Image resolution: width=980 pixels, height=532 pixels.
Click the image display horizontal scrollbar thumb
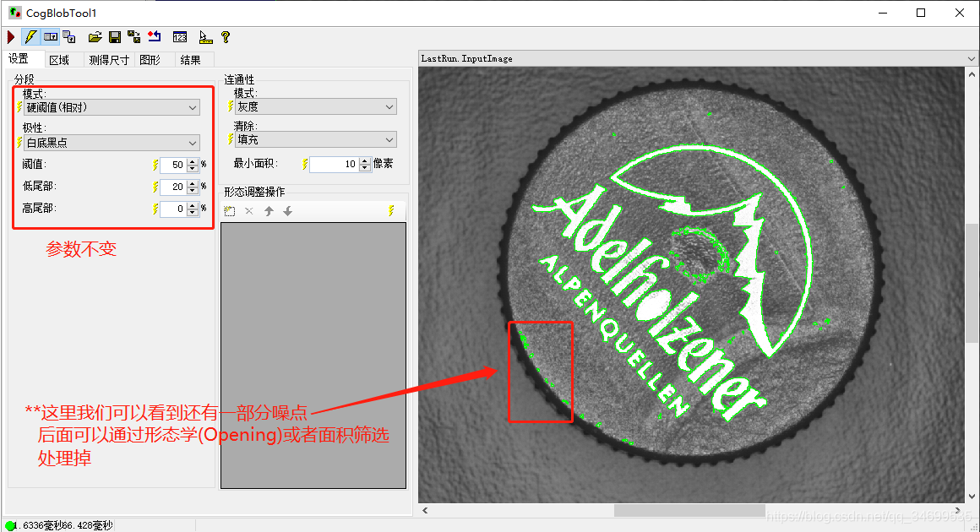click(689, 510)
